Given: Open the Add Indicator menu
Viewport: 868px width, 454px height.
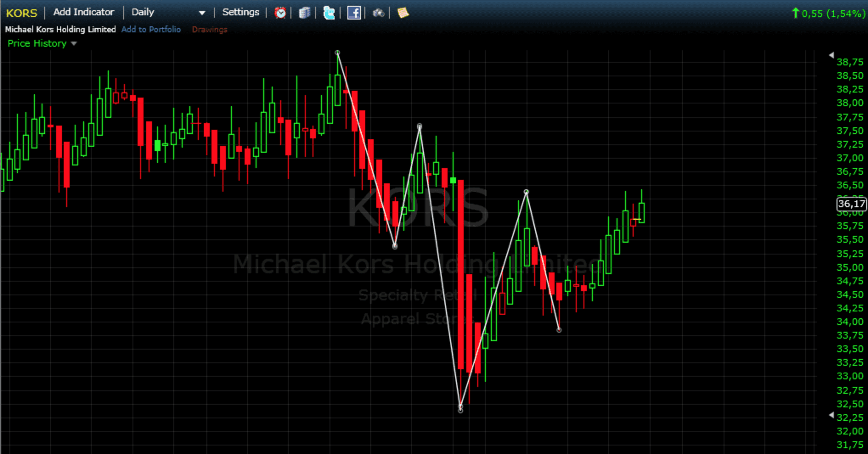Looking at the screenshot, I should point(84,12).
